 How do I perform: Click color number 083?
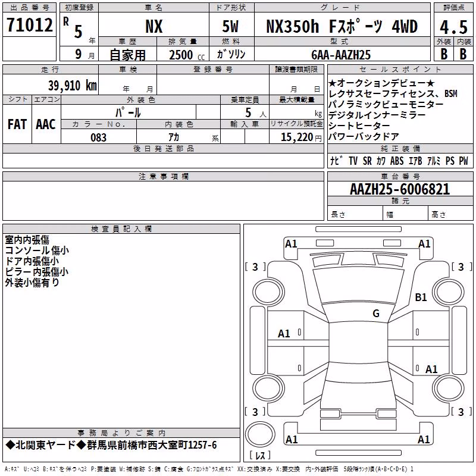tap(98, 137)
